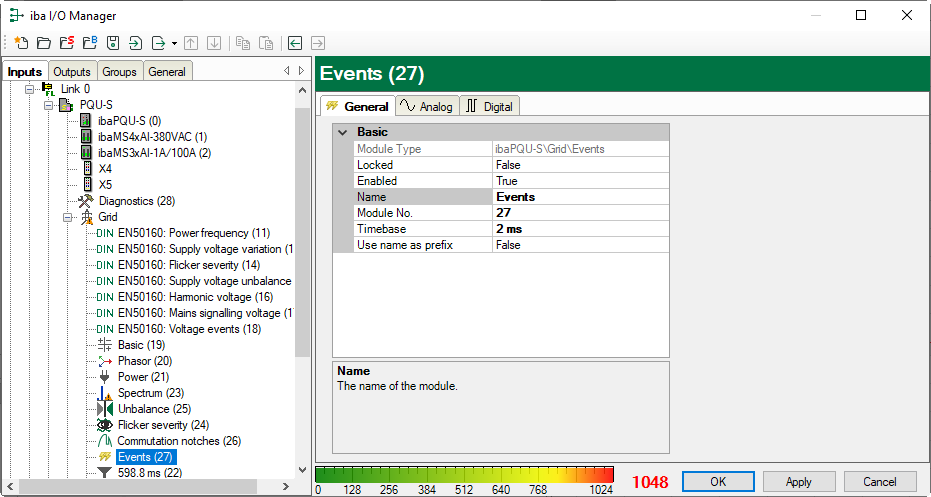Open the Analog tab
931x497 pixels.
pos(426,107)
